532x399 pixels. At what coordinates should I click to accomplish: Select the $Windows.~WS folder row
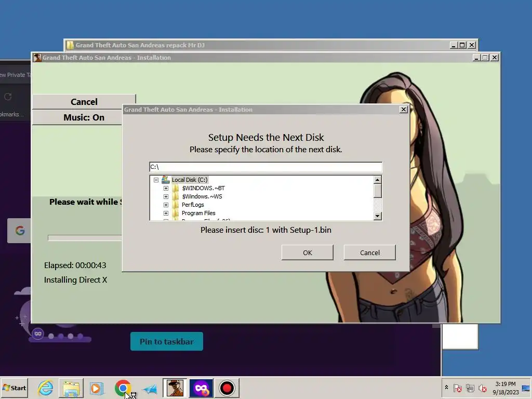coord(202,196)
